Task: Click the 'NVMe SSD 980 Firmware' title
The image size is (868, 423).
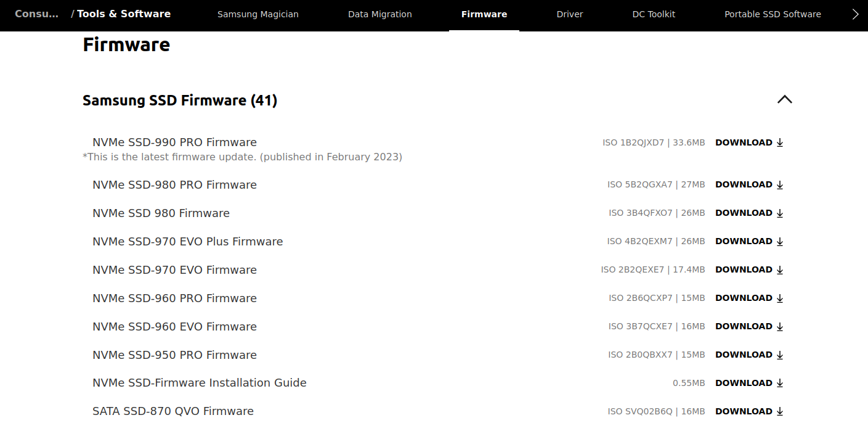Action: tap(161, 213)
